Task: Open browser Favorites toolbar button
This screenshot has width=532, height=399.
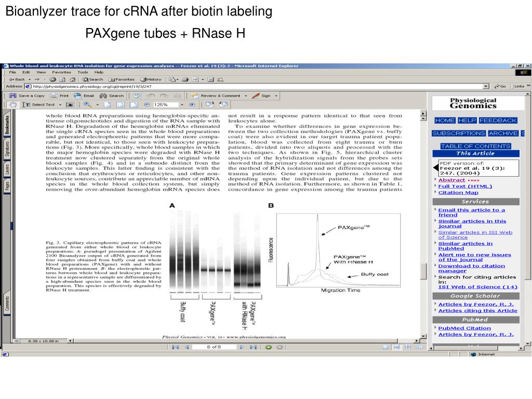Action: coord(122,79)
